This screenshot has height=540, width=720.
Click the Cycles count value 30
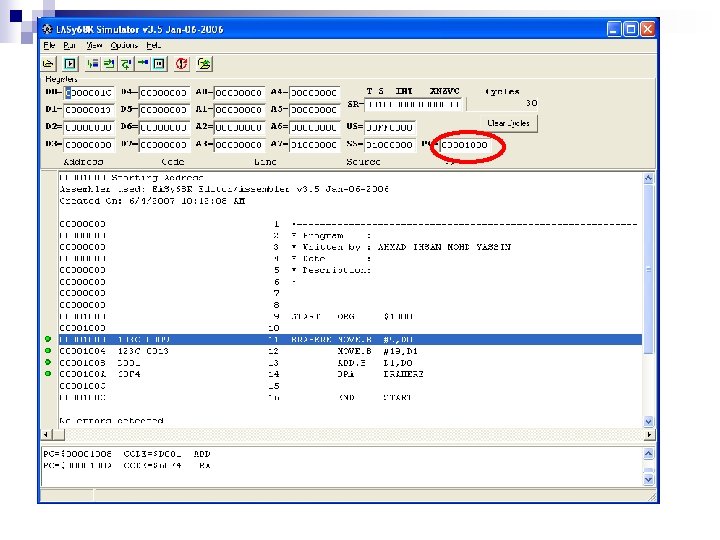point(531,103)
